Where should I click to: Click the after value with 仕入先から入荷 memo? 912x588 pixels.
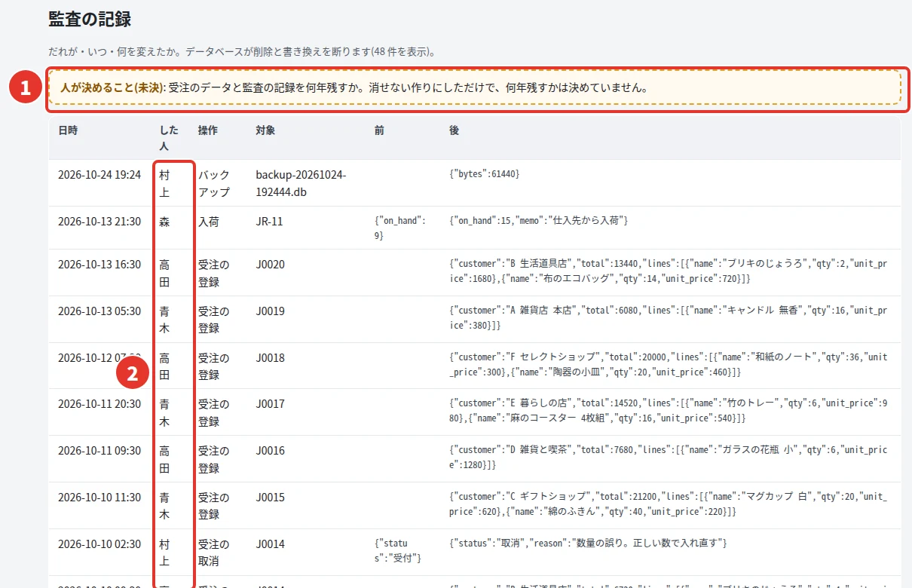pyautogui.click(x=539, y=221)
